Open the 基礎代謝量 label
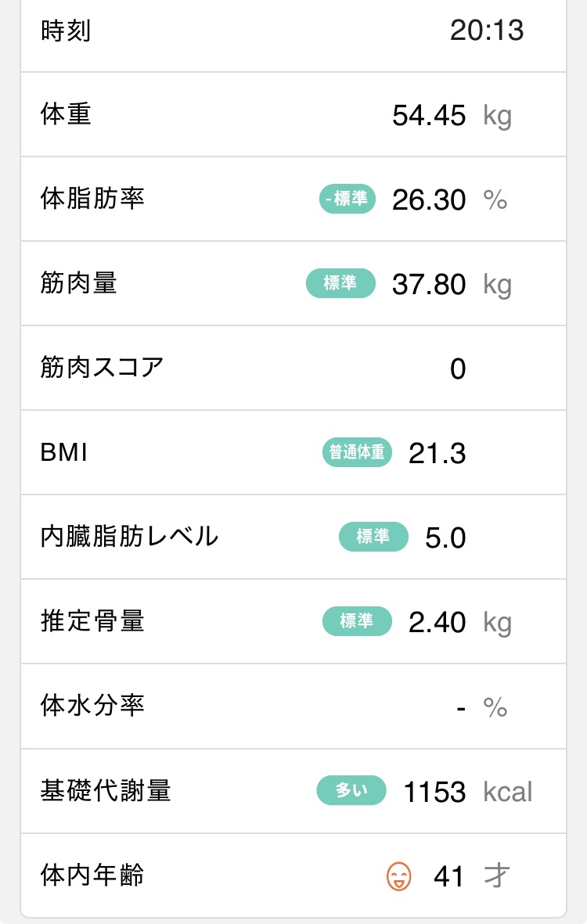Screen dimensions: 587x924 click(105, 791)
